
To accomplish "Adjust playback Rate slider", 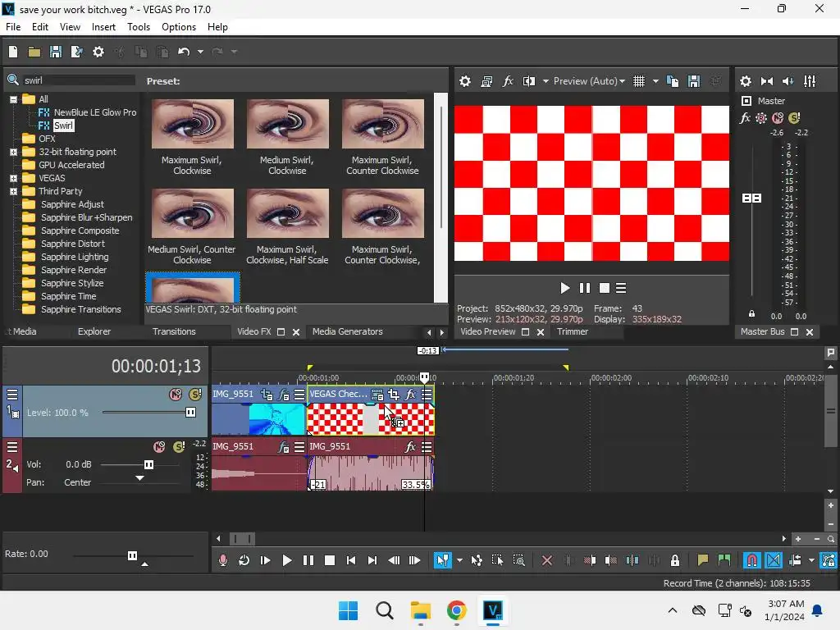I will 133,555.
